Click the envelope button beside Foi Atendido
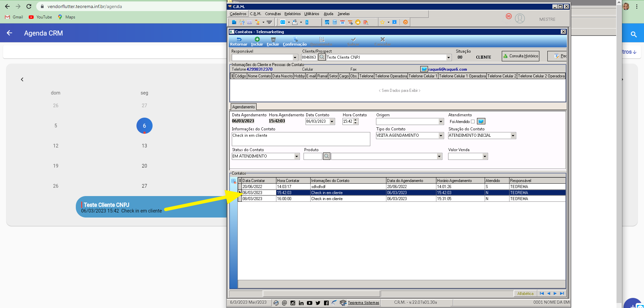Image resolution: width=644 pixels, height=308 pixels. point(481,121)
